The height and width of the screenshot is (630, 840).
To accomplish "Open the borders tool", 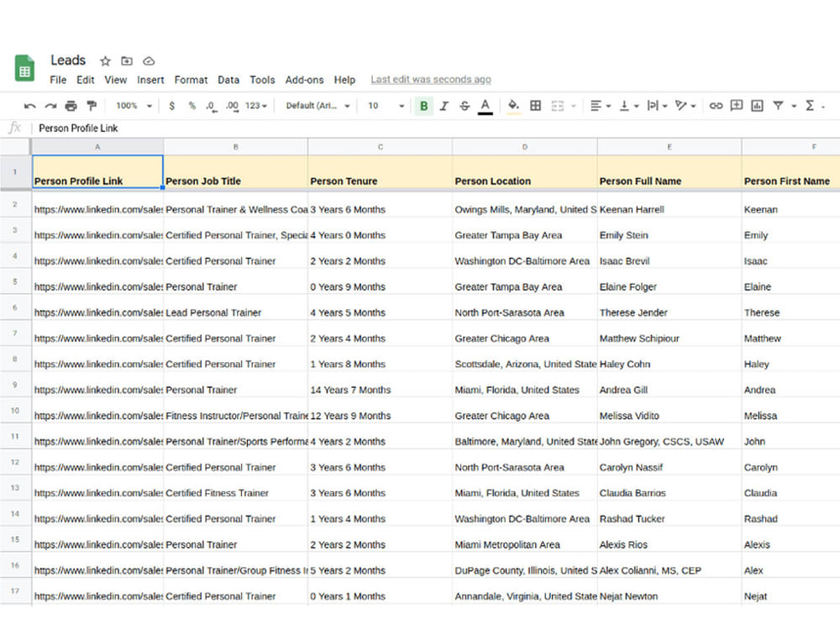I will (535, 106).
